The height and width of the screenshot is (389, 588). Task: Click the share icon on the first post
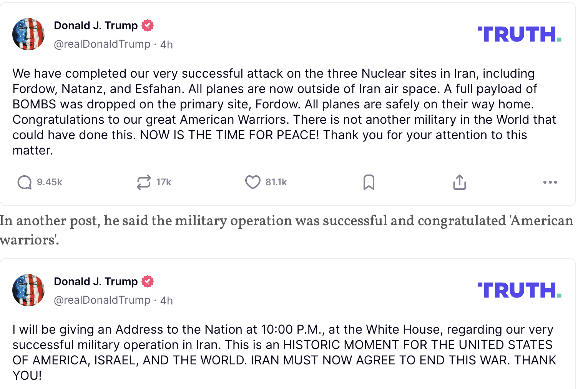click(459, 182)
